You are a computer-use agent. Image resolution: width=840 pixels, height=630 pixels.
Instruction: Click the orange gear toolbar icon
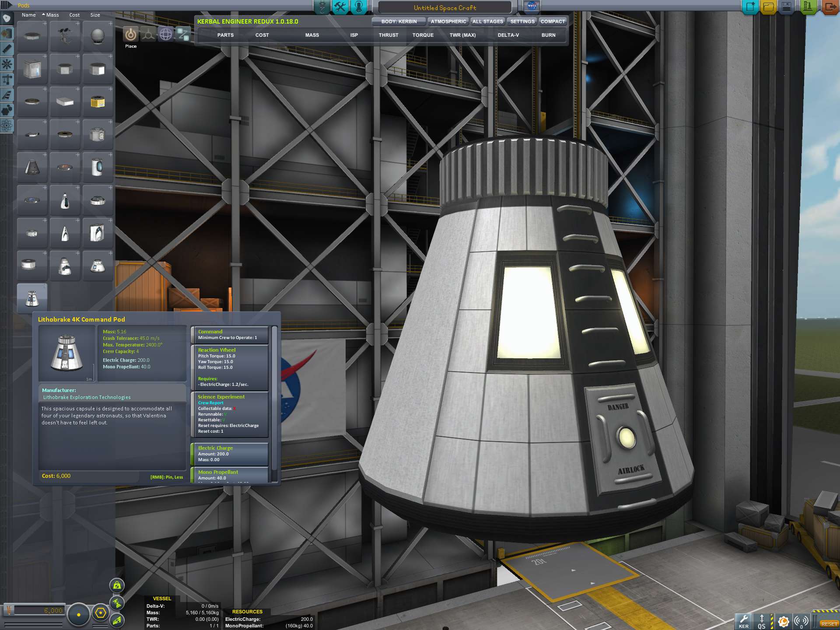click(x=784, y=621)
